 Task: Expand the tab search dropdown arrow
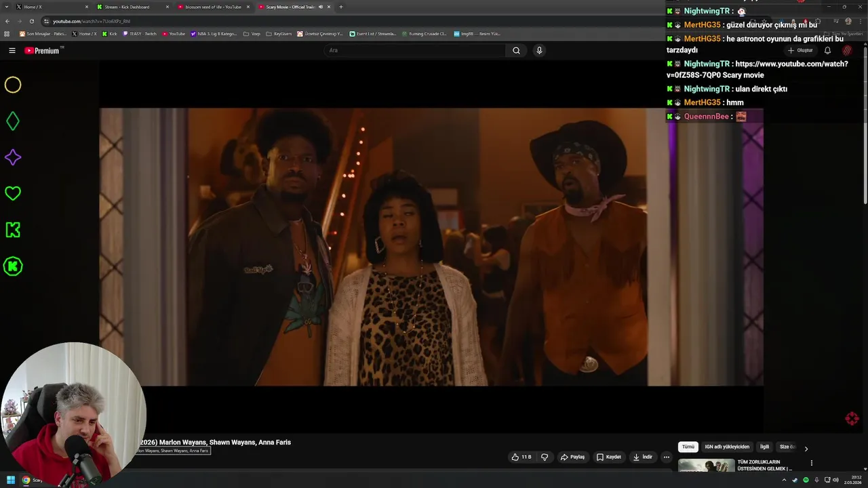click(6, 7)
